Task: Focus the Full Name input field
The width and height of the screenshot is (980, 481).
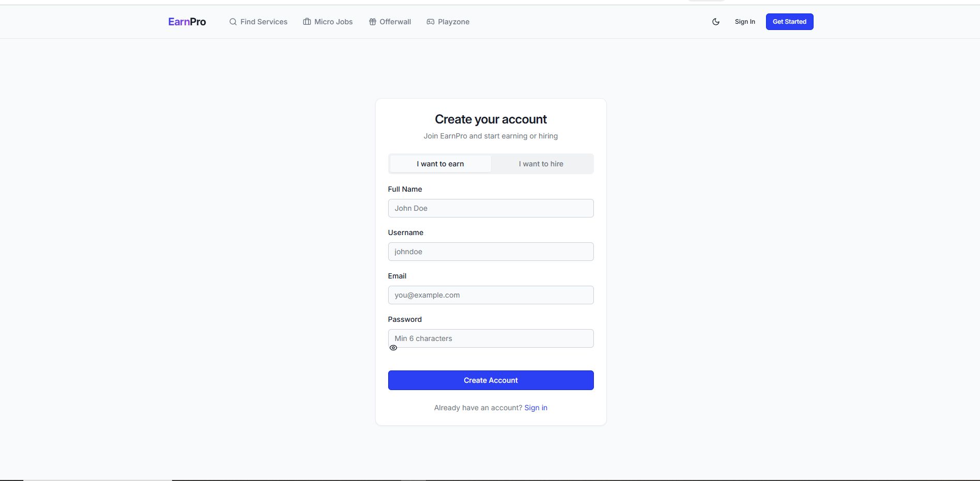Action: coord(491,208)
